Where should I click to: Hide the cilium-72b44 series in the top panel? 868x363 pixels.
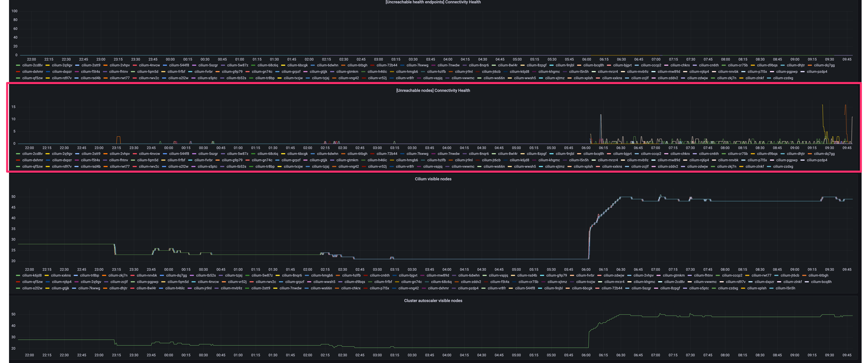tap(387, 65)
